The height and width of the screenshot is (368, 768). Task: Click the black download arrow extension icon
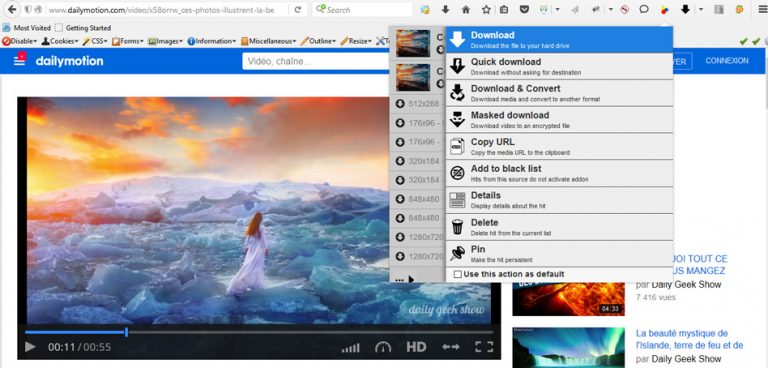(x=686, y=9)
